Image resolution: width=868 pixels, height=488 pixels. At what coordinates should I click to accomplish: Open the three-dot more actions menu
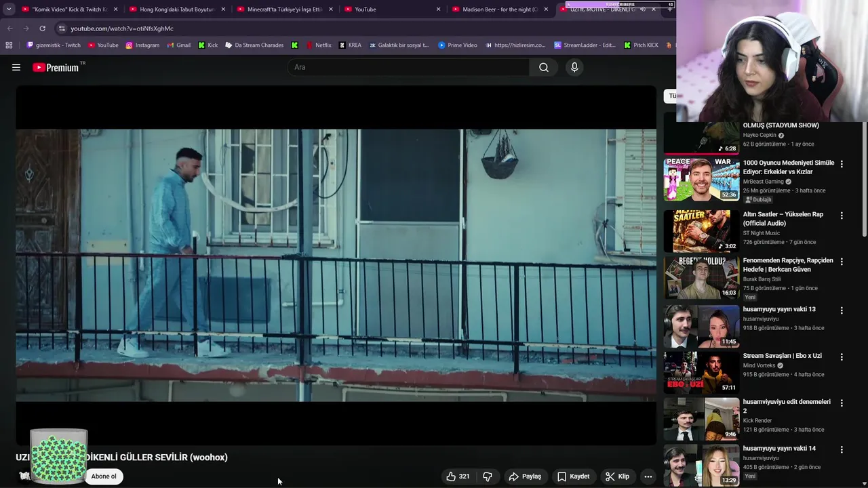[x=648, y=476]
